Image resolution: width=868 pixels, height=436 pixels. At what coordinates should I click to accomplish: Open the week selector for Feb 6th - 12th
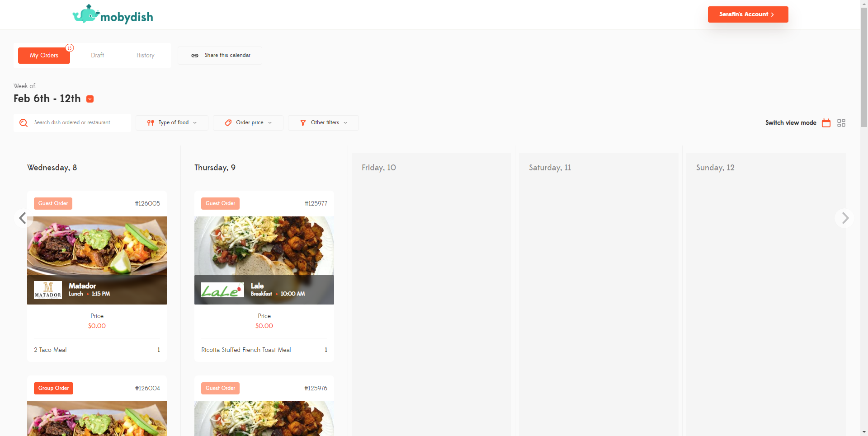[x=90, y=98]
